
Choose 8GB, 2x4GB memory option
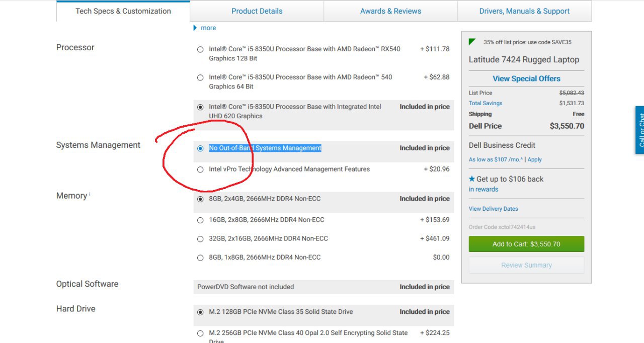200,199
